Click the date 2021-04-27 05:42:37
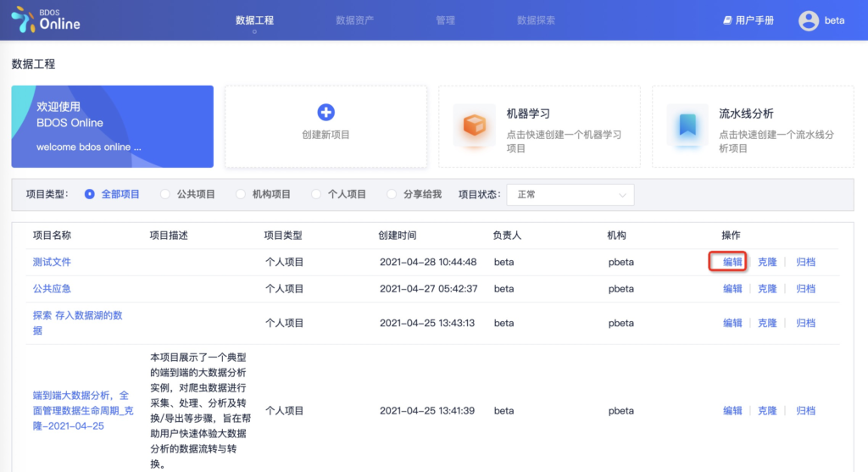The width and height of the screenshot is (868, 472). [428, 288]
